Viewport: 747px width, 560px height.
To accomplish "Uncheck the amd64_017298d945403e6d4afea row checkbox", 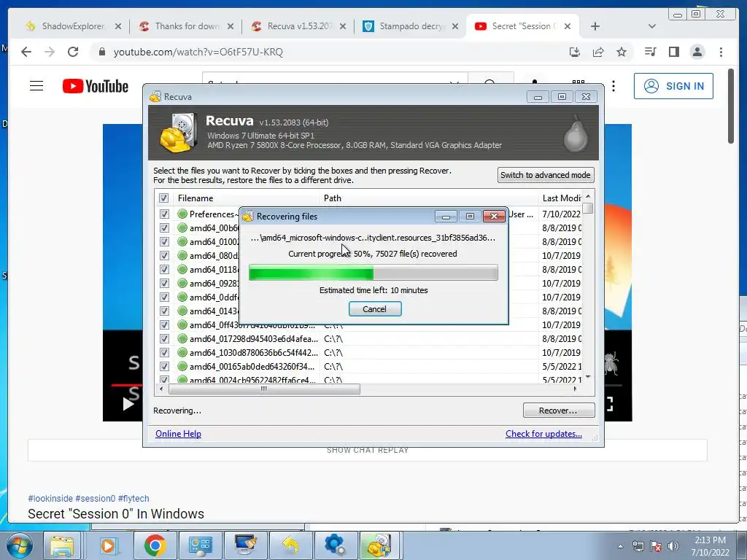I will coord(164,338).
